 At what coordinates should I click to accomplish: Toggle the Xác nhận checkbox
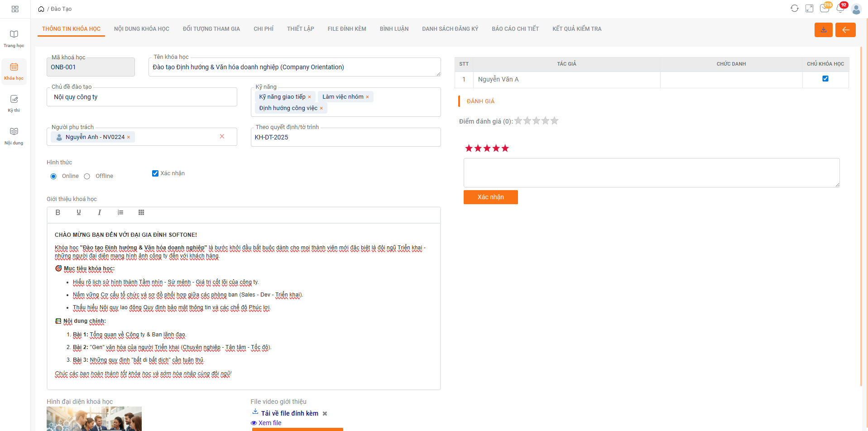[155, 173]
